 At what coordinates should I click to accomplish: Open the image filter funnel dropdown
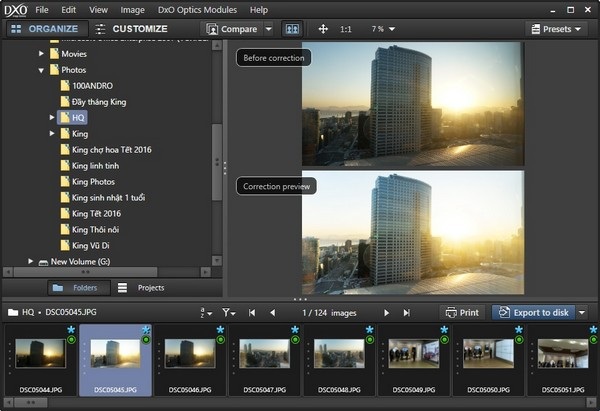pos(229,313)
